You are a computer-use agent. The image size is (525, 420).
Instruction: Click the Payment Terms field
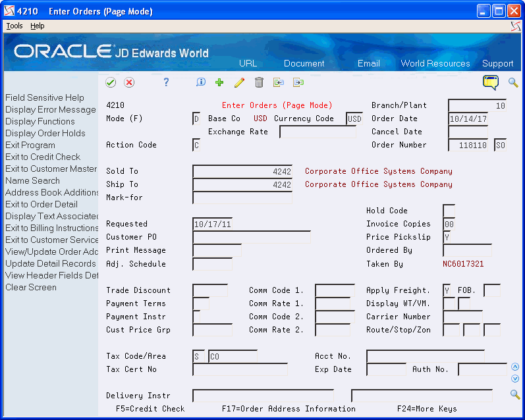click(201, 303)
